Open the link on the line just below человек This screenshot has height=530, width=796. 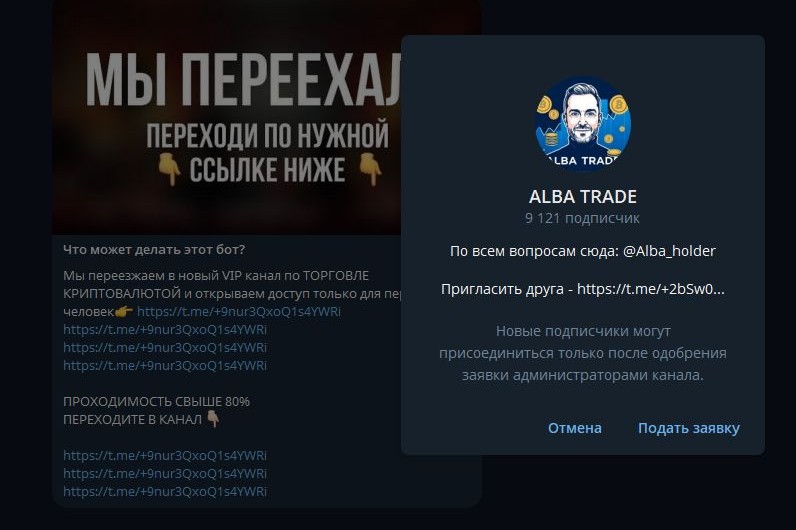[x=165, y=329]
